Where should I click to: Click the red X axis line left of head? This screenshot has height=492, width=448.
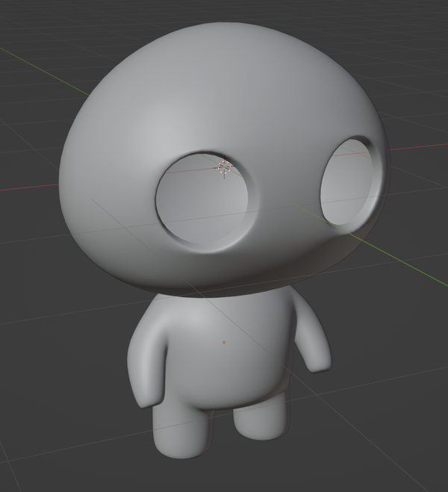coord(30,186)
